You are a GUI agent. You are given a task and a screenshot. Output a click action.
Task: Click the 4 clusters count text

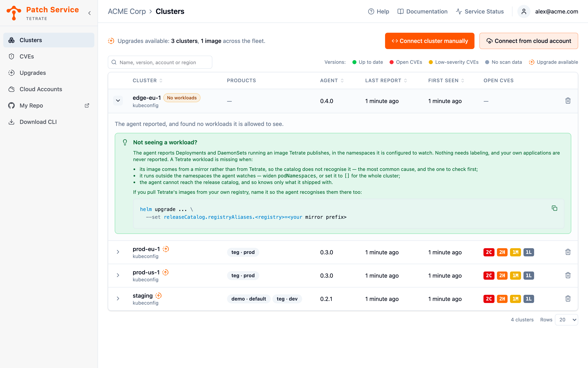522,320
